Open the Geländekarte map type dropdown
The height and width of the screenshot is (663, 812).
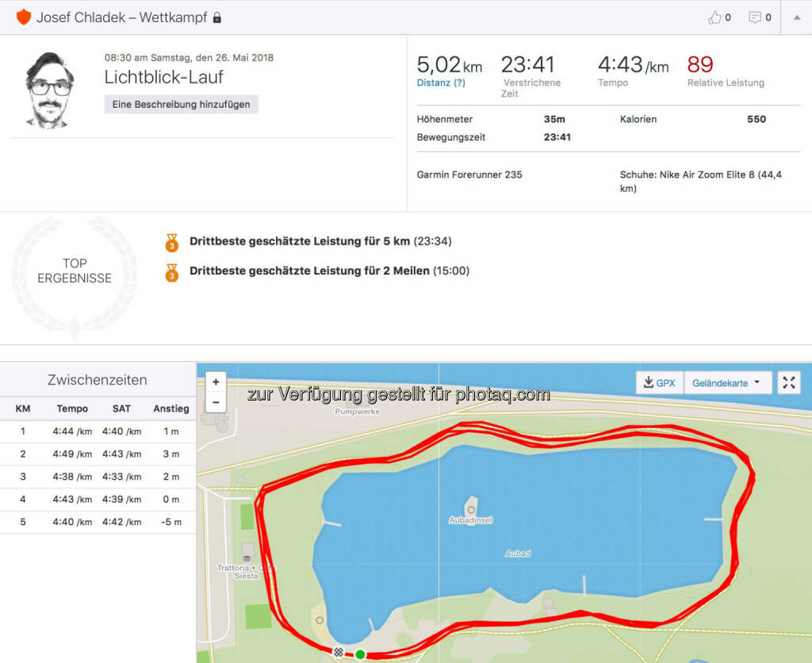click(726, 383)
